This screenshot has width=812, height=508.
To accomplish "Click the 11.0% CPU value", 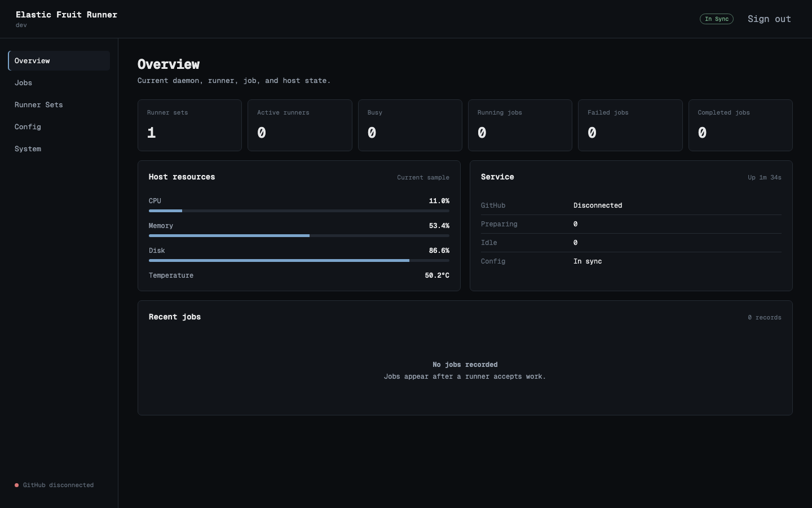I will pyautogui.click(x=439, y=201).
